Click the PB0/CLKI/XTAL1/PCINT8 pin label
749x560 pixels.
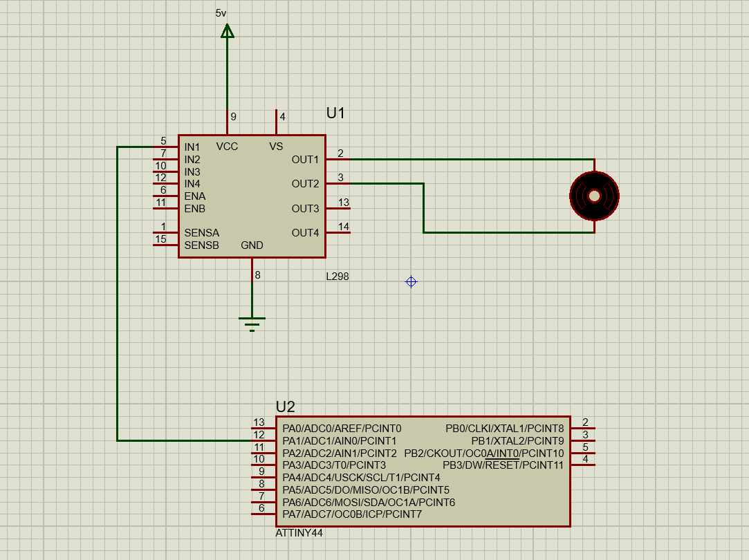(505, 429)
